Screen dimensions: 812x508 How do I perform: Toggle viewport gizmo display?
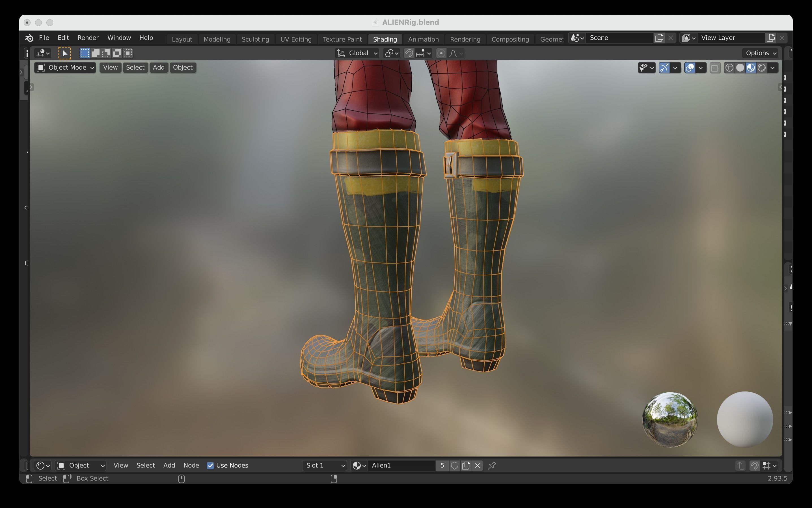pos(664,68)
